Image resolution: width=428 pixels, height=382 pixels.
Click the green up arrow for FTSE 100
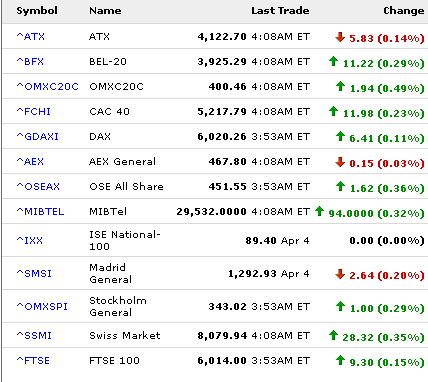point(340,360)
